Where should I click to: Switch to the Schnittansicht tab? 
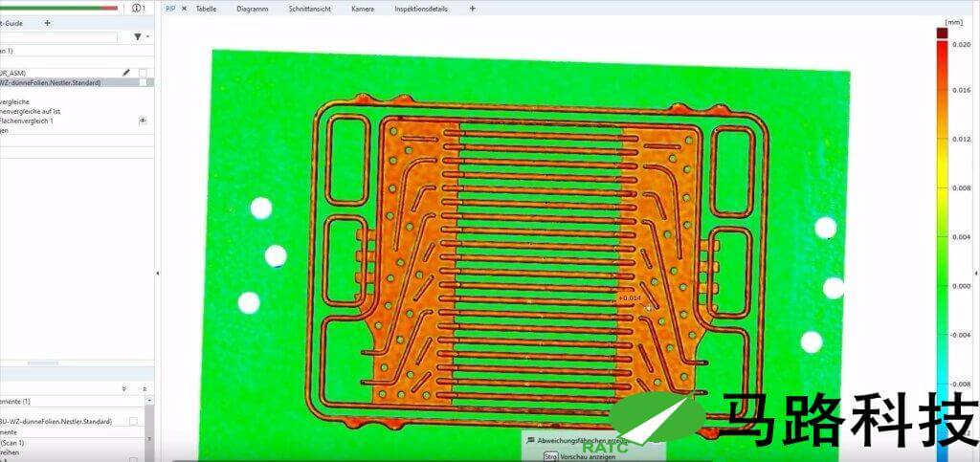click(310, 9)
